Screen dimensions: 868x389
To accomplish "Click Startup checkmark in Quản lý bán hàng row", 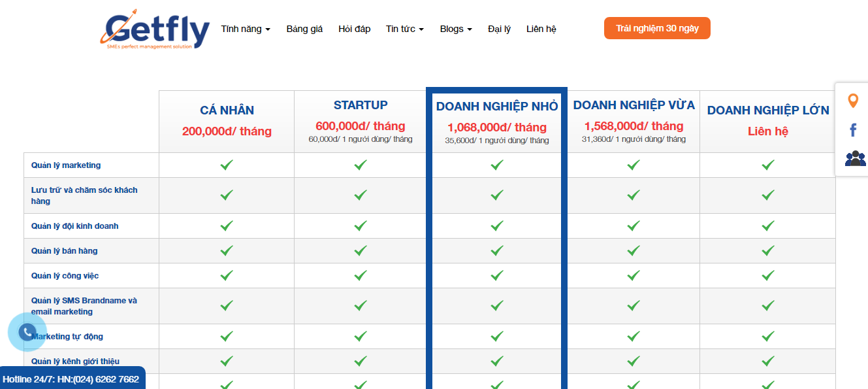I will pyautogui.click(x=361, y=250).
